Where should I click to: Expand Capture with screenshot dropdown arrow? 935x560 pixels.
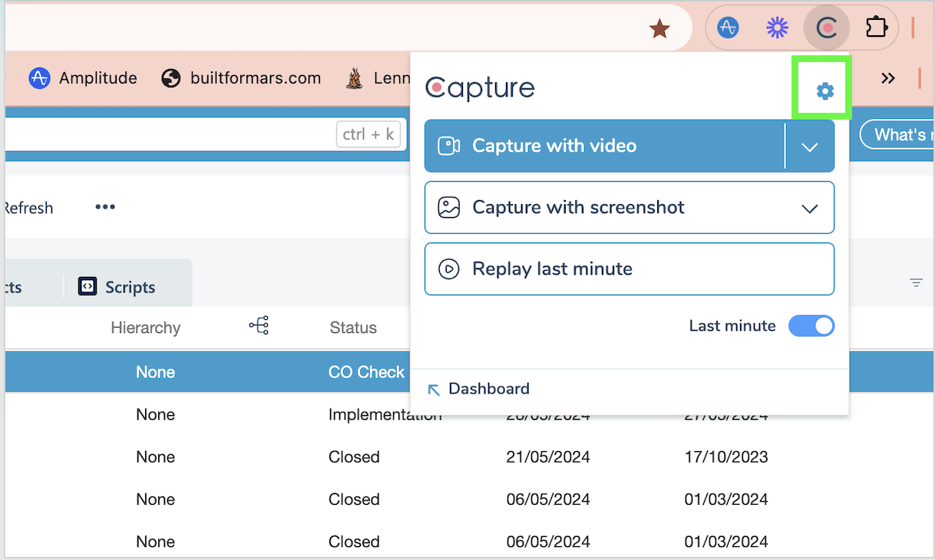[x=810, y=208]
